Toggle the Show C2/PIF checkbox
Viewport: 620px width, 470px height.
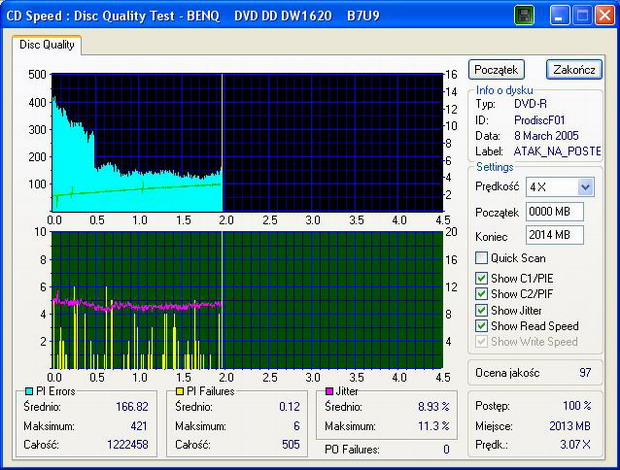[481, 294]
